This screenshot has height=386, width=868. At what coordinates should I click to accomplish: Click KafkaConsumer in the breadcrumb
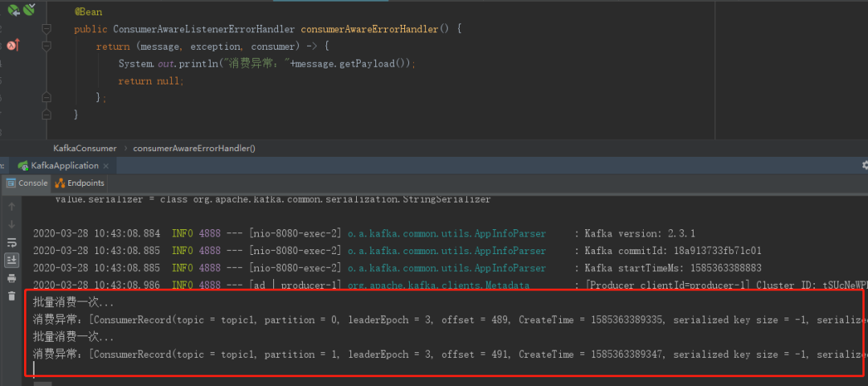(84, 148)
